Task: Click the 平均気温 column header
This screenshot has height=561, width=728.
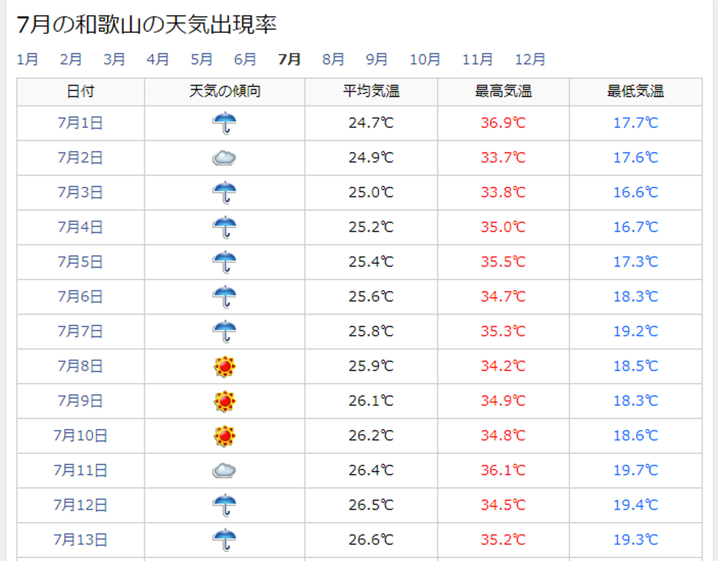Action: (371, 92)
